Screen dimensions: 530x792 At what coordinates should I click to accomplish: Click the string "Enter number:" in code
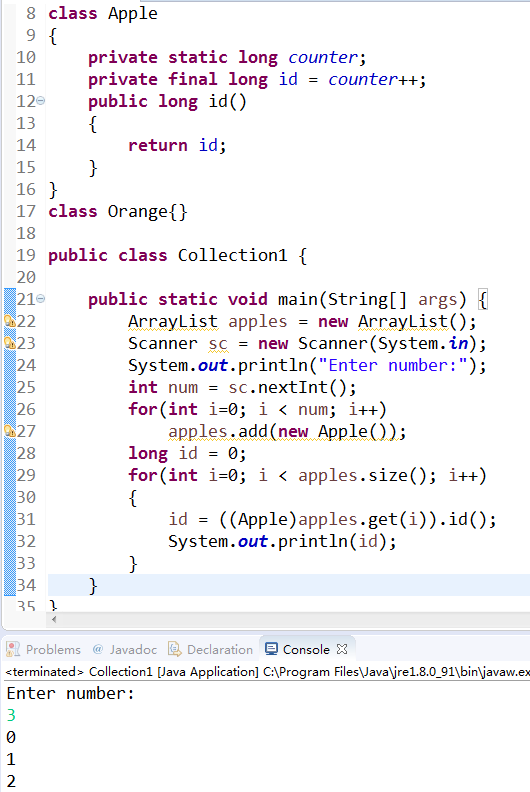[393, 366]
